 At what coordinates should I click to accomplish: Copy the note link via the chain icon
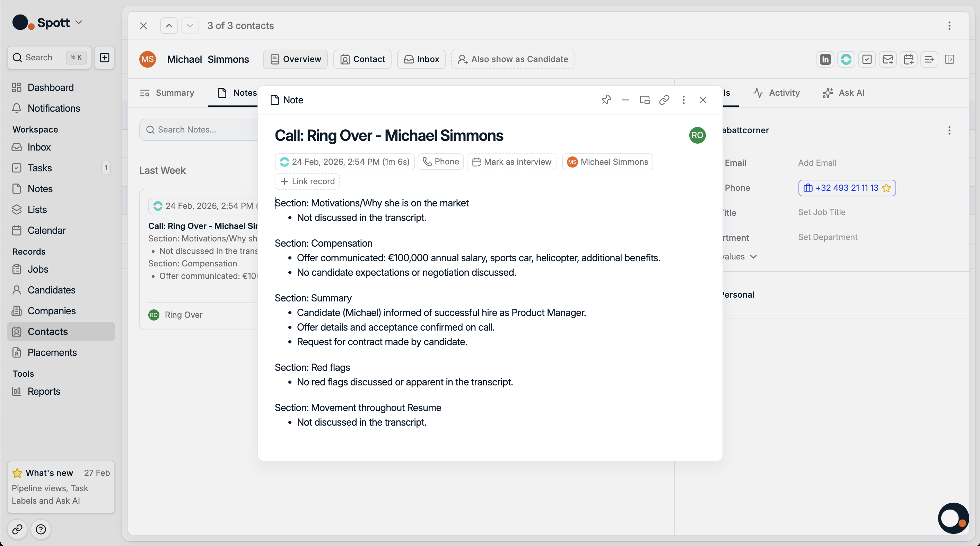(x=664, y=100)
